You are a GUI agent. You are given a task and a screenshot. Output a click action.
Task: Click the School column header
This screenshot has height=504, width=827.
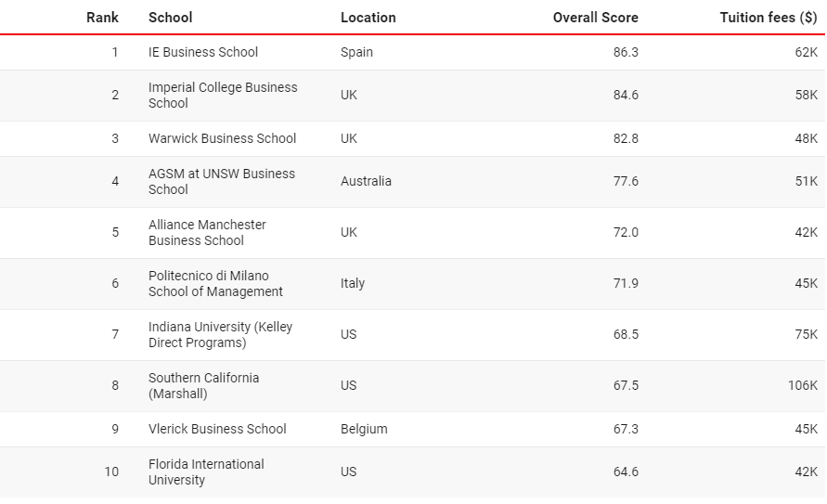pos(171,18)
